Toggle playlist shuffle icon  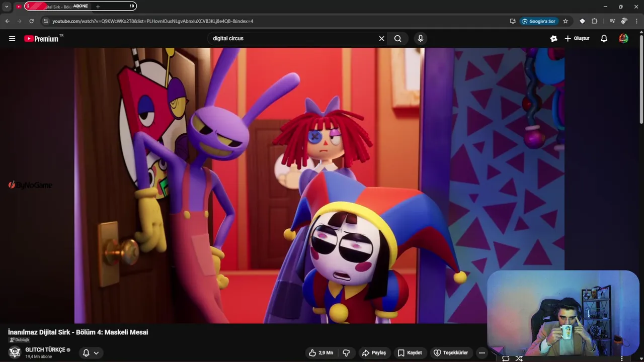point(519,358)
